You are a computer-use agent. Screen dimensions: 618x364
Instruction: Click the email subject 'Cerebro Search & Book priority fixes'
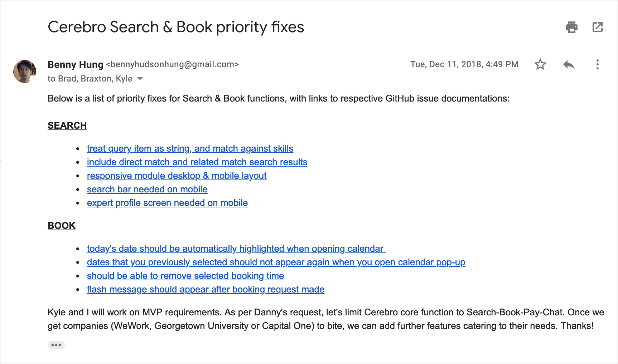click(176, 27)
